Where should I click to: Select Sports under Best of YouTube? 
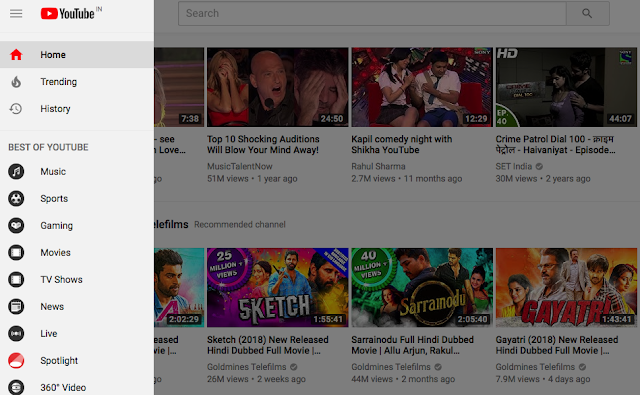click(77, 198)
